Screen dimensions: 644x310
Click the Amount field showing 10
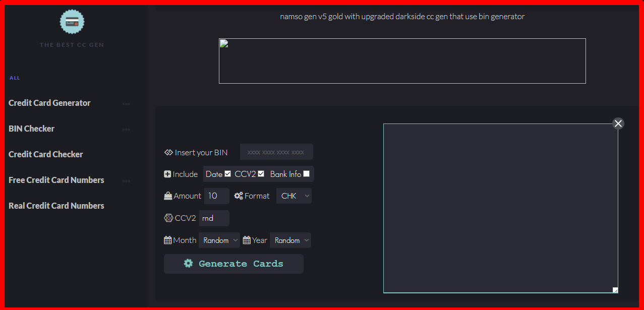pos(217,196)
